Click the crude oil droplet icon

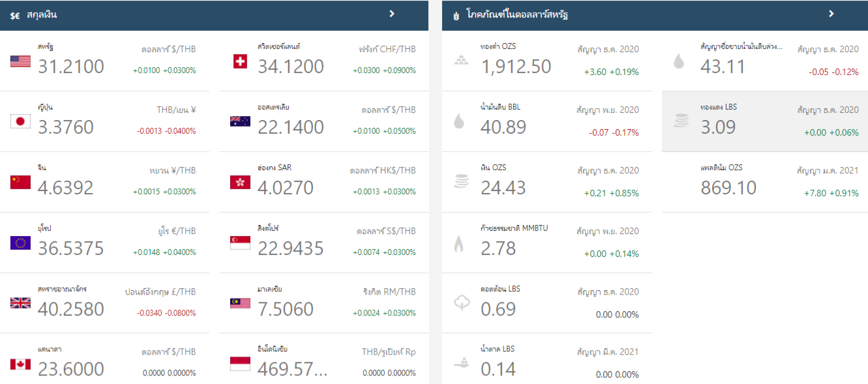[x=459, y=121]
